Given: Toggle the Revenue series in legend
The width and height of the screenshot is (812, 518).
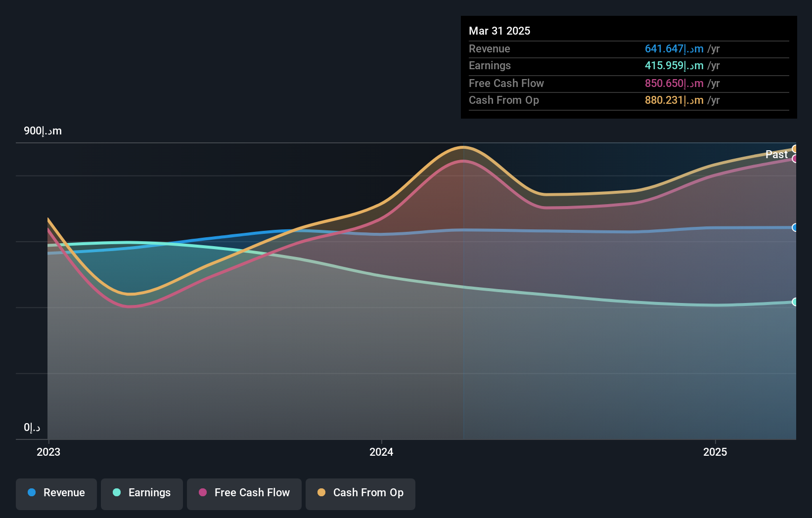Looking at the screenshot, I should click(56, 494).
